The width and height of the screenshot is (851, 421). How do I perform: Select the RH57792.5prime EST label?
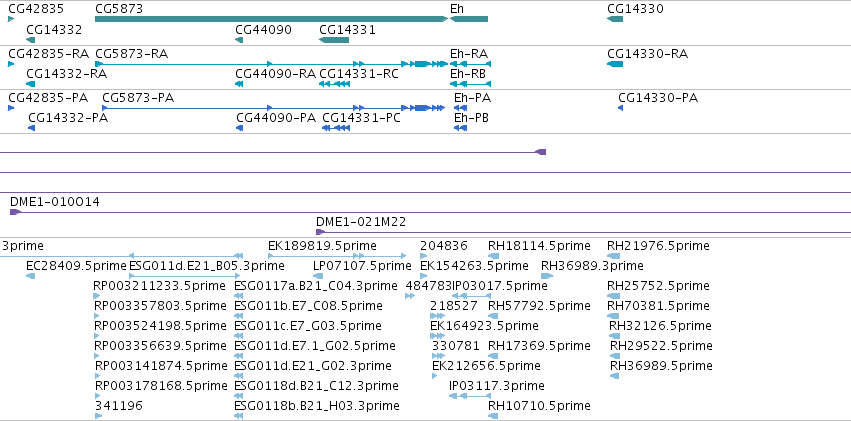[539, 306]
